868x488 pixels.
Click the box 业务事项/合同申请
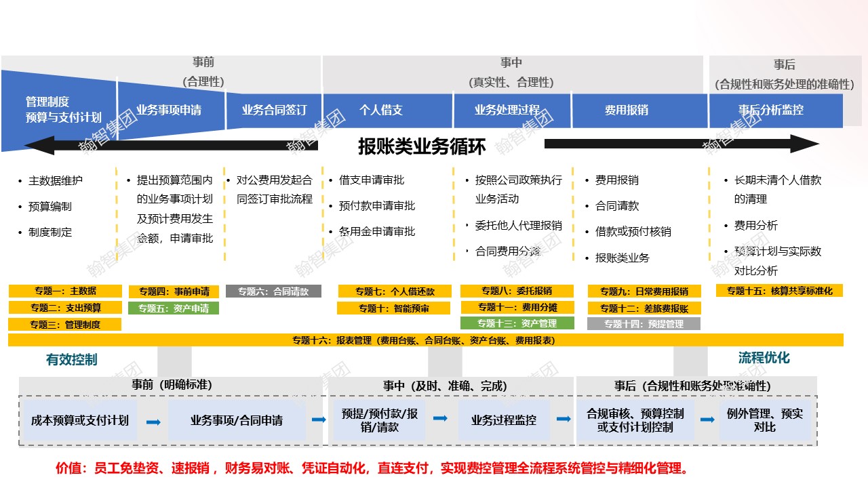(237, 421)
